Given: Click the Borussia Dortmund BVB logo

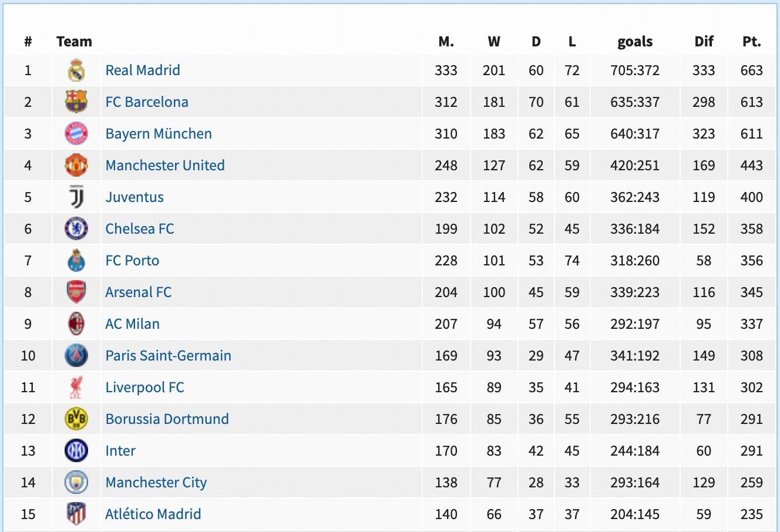Looking at the screenshot, I should pos(76,419).
